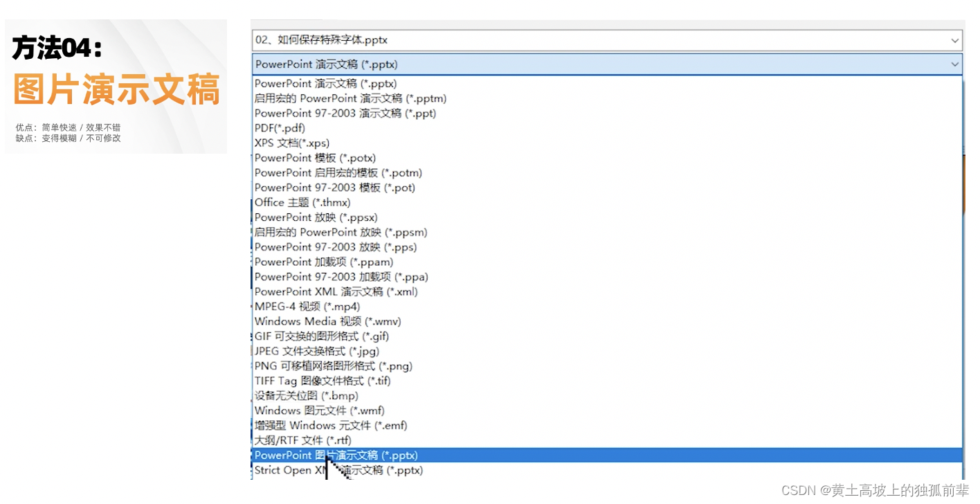Select XPS 文档(*.xps) option
980x504 pixels.
point(607,143)
